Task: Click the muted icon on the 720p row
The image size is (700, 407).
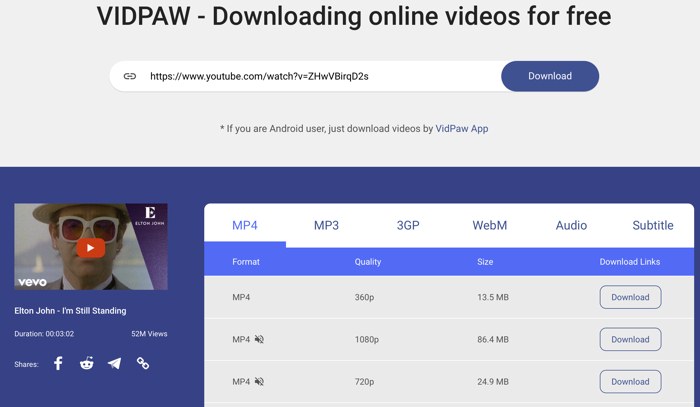Action: [259, 382]
